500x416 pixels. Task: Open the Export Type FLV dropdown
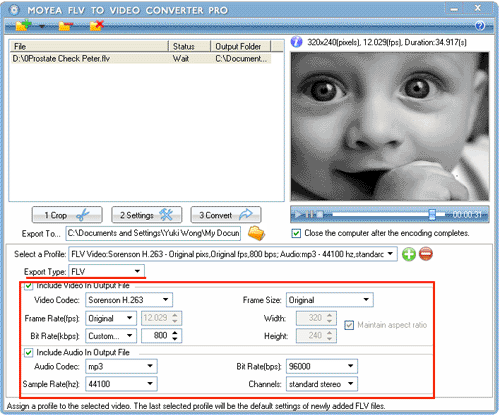[107, 271]
